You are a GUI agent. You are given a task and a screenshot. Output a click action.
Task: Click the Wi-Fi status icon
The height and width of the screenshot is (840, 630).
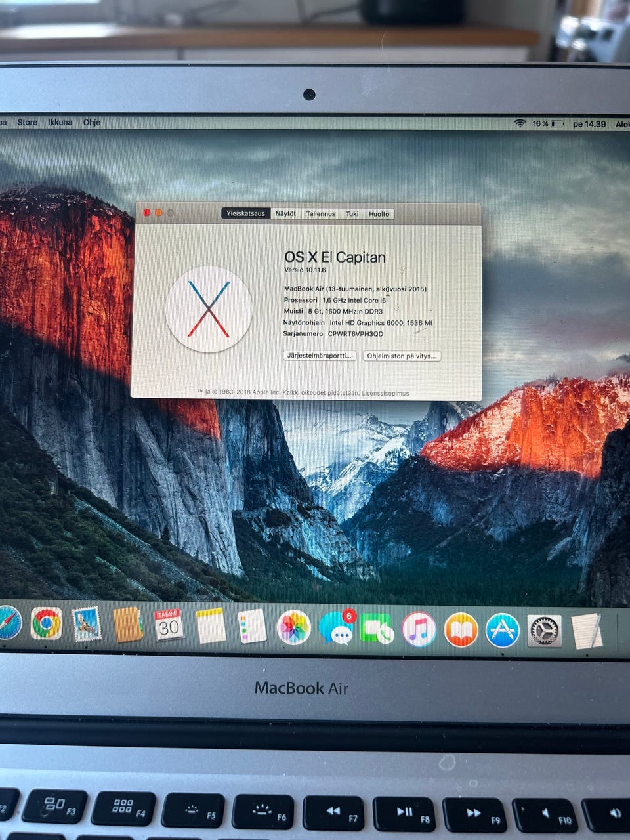pyautogui.click(x=520, y=123)
